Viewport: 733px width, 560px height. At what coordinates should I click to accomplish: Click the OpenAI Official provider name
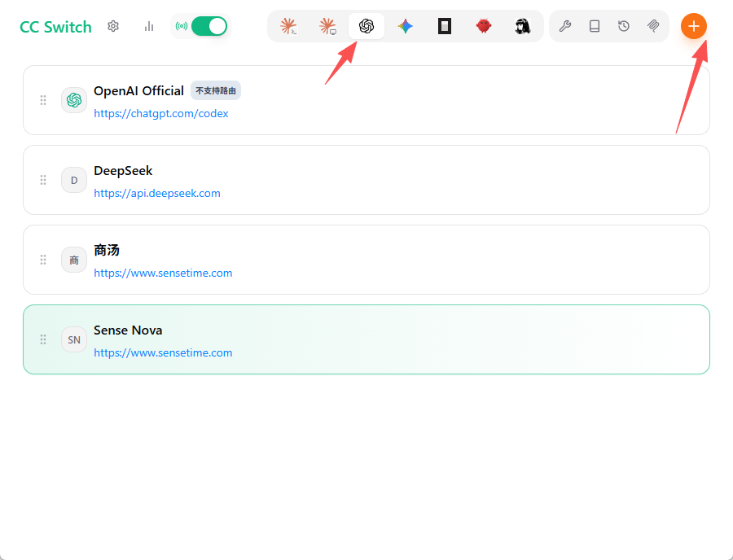click(x=138, y=90)
